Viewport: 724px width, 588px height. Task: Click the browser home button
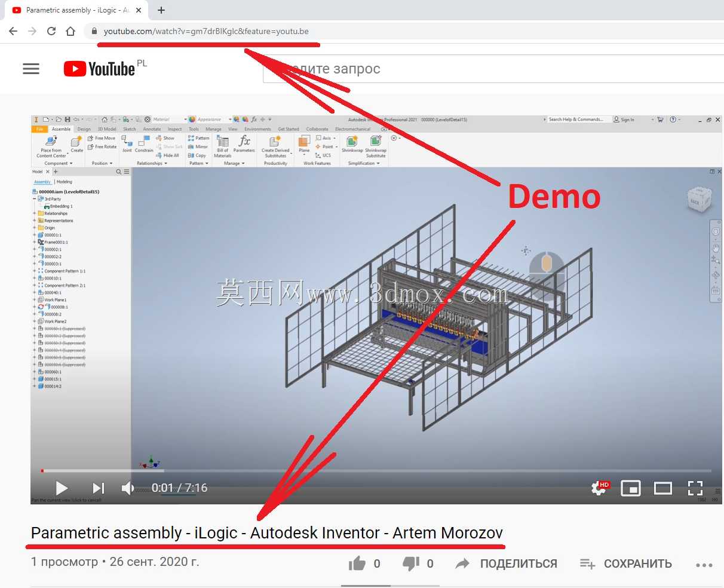pyautogui.click(x=70, y=31)
